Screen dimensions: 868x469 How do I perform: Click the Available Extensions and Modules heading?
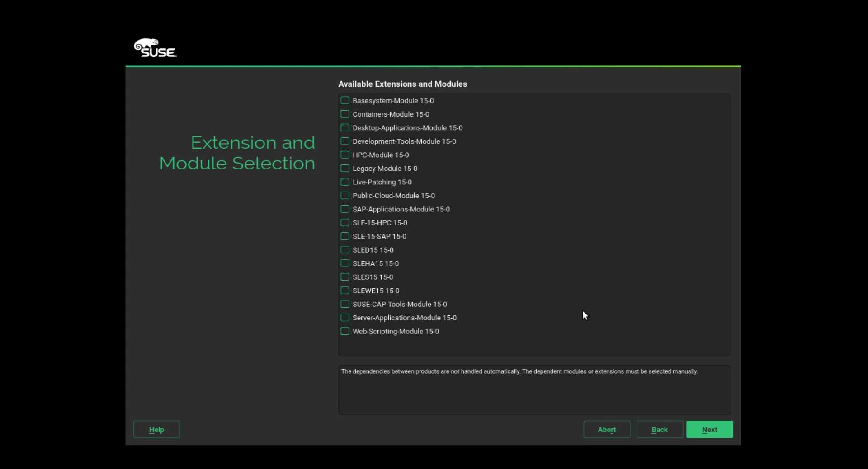(403, 84)
